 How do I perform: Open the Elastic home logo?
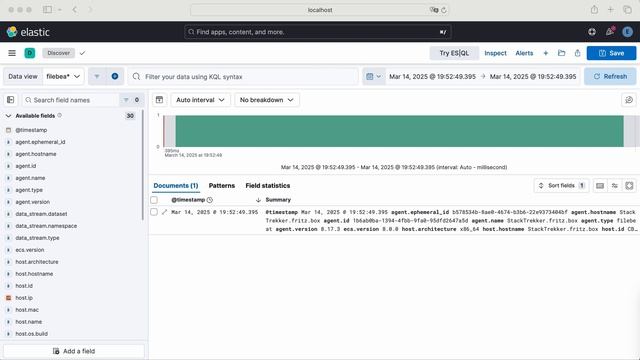tap(28, 32)
